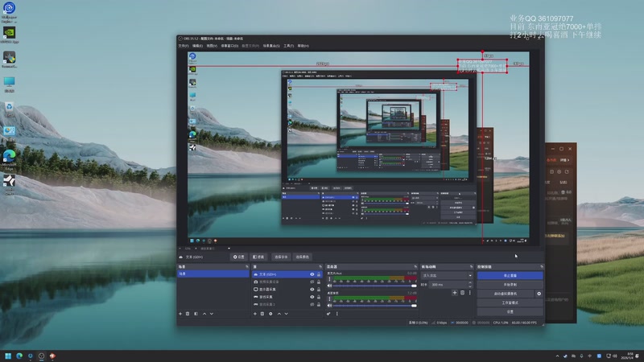Show the hidden 视频采集设备 source via eye icon

pos(312,282)
